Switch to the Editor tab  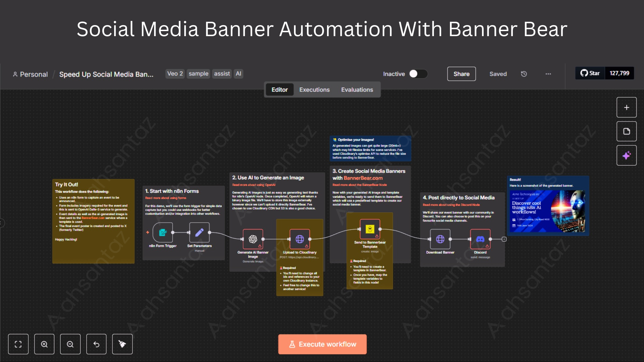(x=280, y=90)
